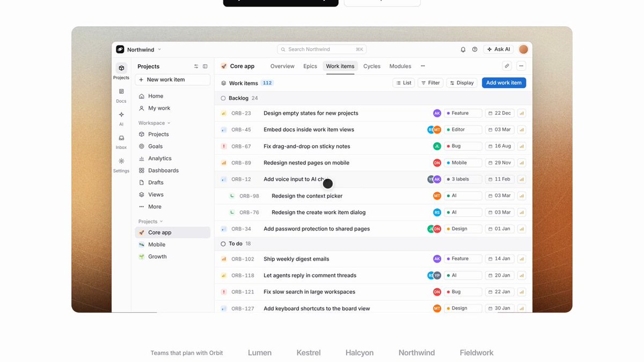Click the Core app rocket icon in header

coord(224,66)
